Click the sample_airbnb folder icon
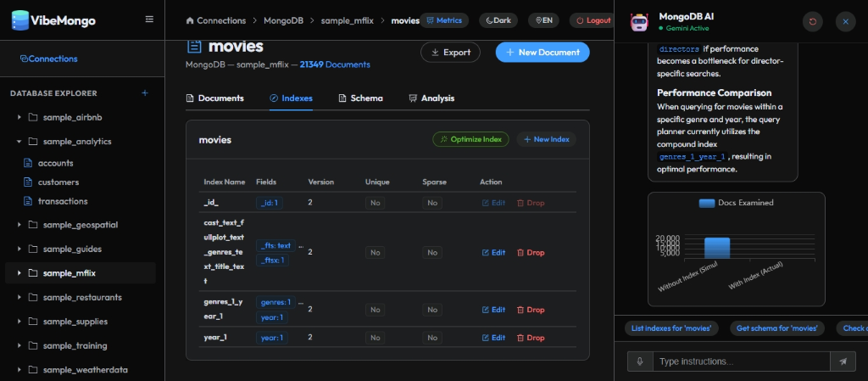 [33, 117]
